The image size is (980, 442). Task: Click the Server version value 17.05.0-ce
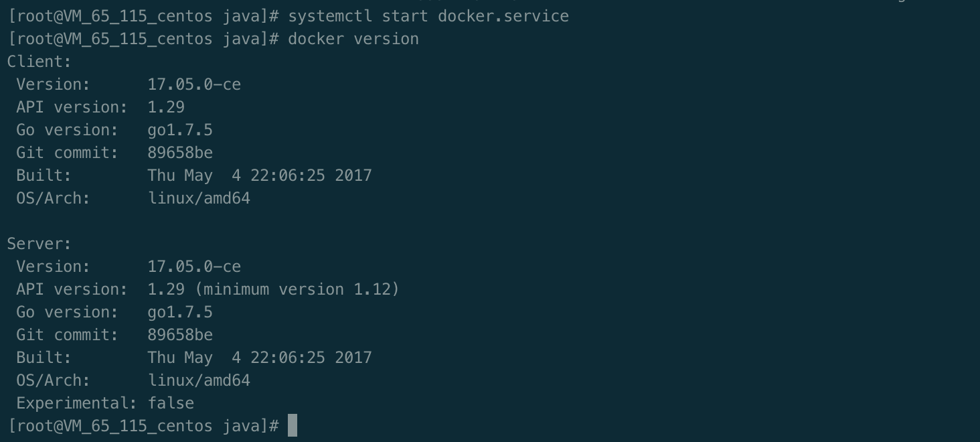(194, 267)
